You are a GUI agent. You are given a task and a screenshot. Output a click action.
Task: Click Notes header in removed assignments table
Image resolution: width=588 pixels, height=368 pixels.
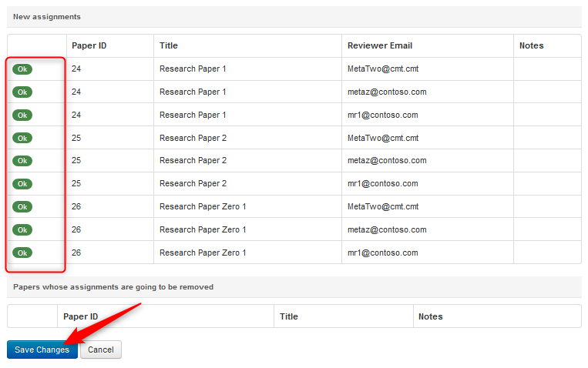tap(431, 316)
